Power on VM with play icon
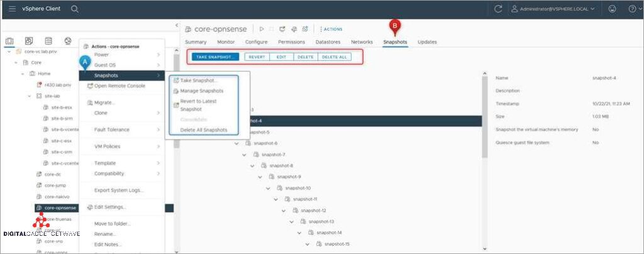 [x=262, y=29]
